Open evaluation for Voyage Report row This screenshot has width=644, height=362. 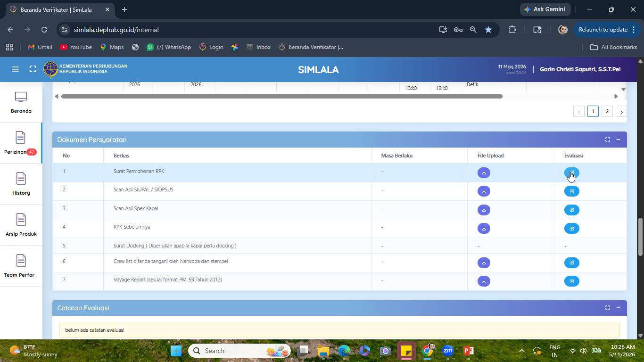point(572,281)
